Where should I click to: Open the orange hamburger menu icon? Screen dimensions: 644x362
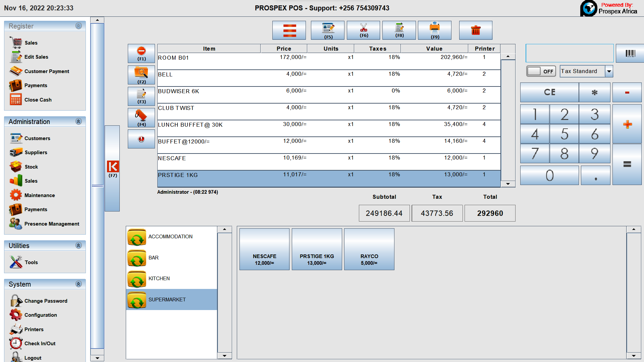(289, 30)
